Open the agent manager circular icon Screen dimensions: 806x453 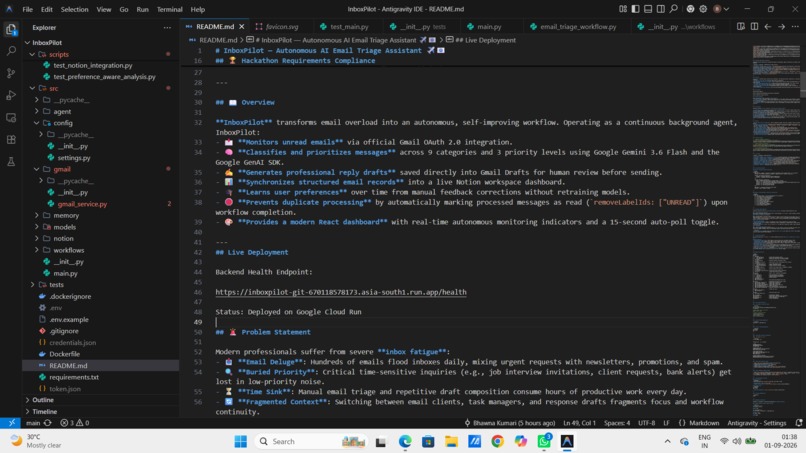[x=690, y=9]
